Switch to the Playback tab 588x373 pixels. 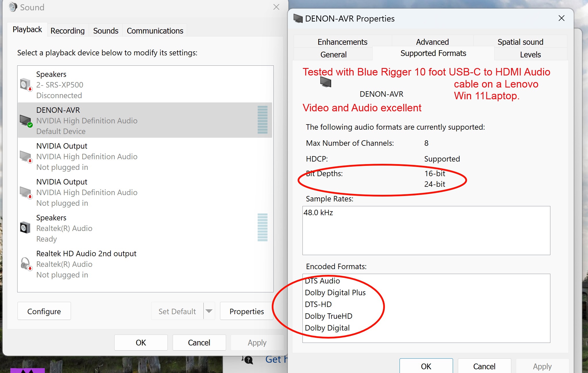[27, 30]
